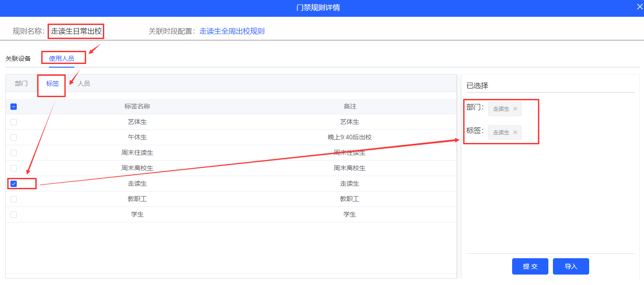This screenshot has width=644, height=285.
Task: Remove 走读生 tag from 标签 selection
Action: 515,133
